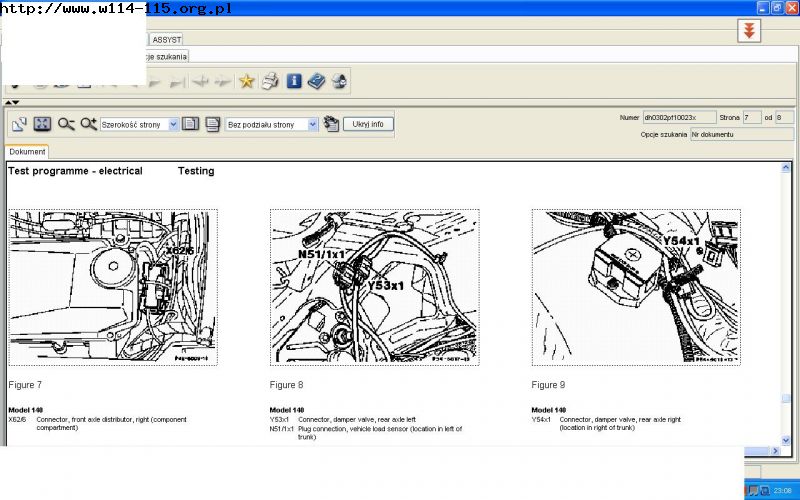Click the Y53x1 damper valve description

click(x=357, y=419)
